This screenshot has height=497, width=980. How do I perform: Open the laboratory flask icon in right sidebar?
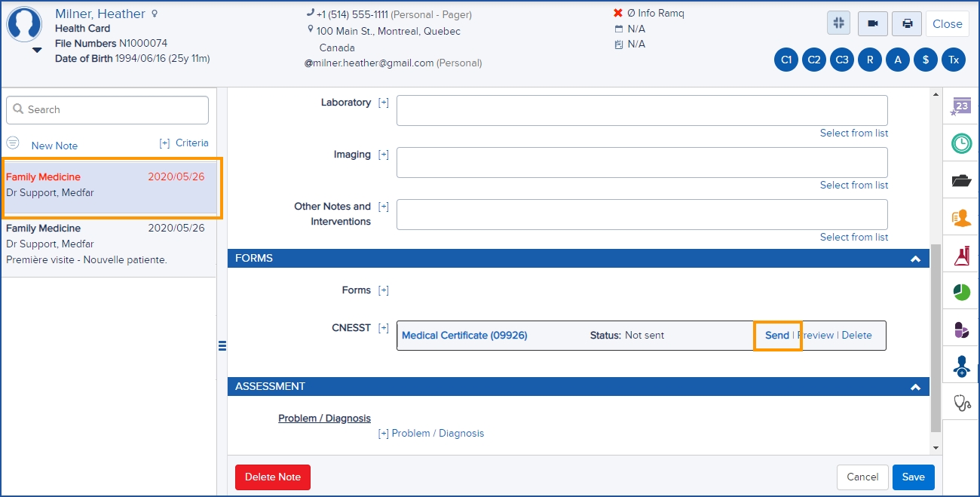tap(960, 255)
